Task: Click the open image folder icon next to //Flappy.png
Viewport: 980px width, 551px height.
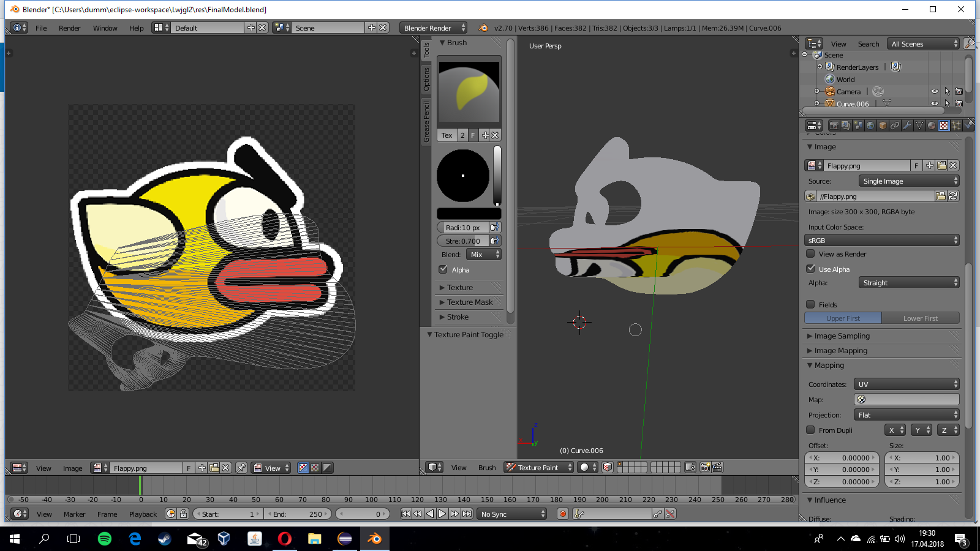Action: (941, 197)
